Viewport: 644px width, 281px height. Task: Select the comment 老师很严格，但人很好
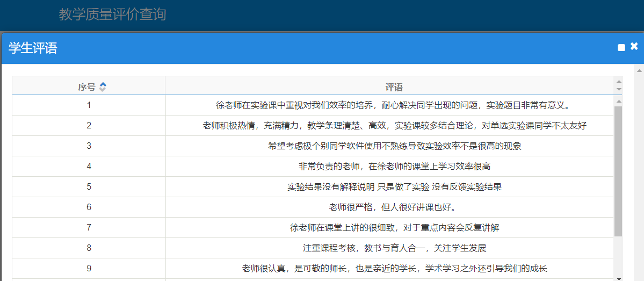(393, 207)
